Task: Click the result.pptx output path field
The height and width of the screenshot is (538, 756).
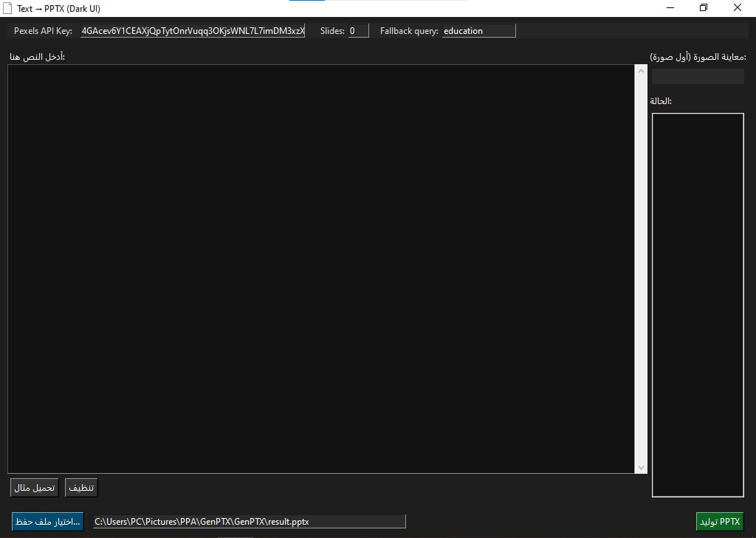Action: click(x=250, y=522)
